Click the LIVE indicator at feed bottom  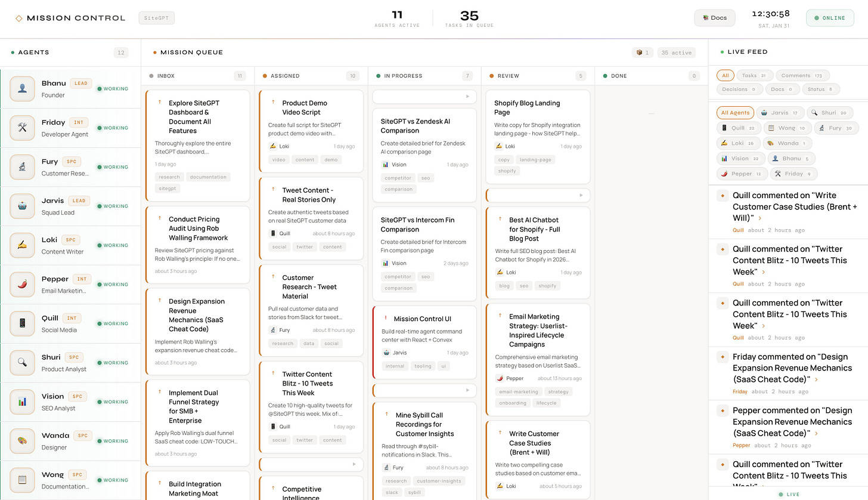click(x=789, y=495)
